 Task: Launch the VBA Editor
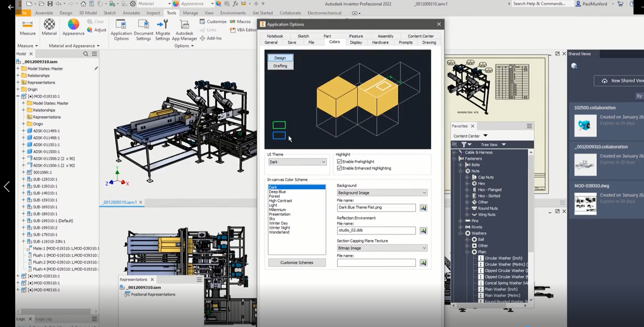pos(243,30)
